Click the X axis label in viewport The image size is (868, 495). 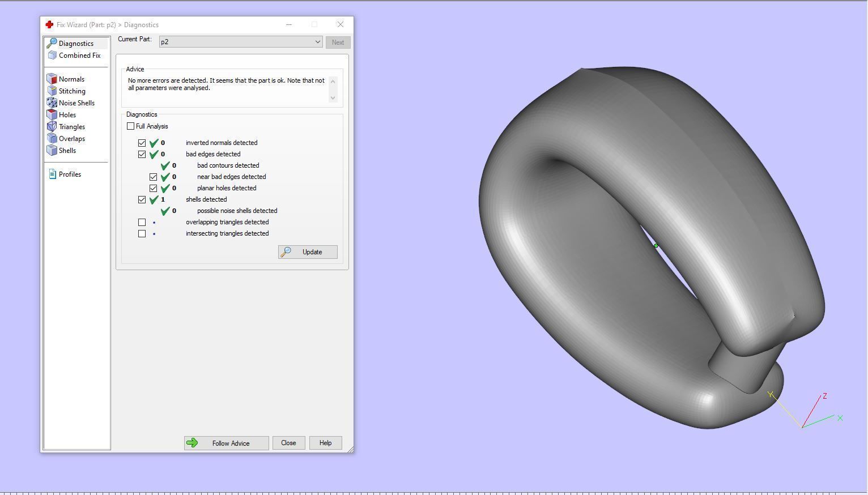[840, 418]
